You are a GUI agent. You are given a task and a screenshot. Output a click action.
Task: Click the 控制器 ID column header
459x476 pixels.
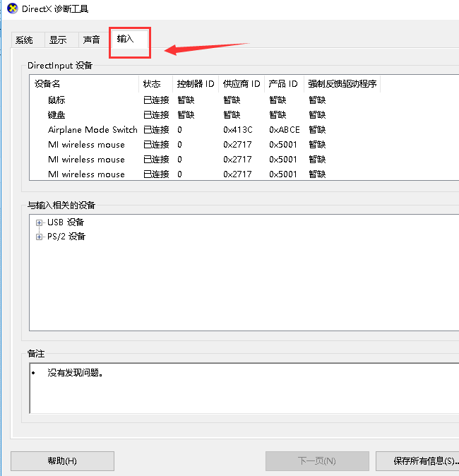196,84
